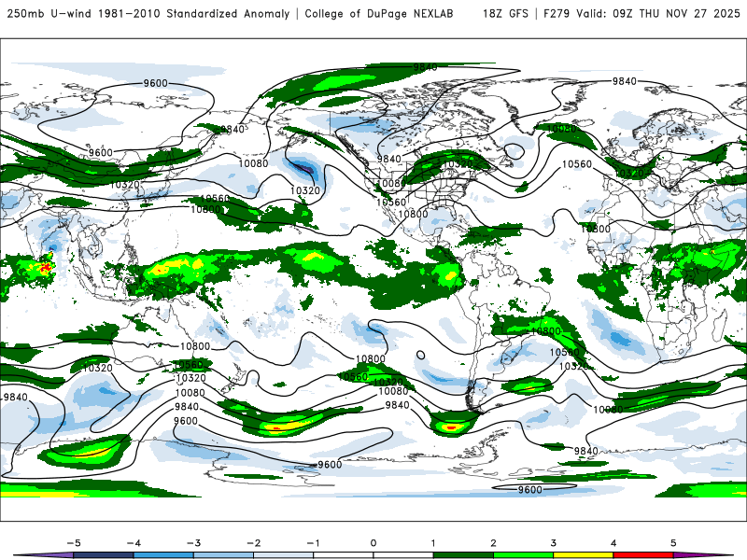Click the '-2' colorbar tick label
Screen dimensions: 747x560
pyautogui.click(x=253, y=543)
